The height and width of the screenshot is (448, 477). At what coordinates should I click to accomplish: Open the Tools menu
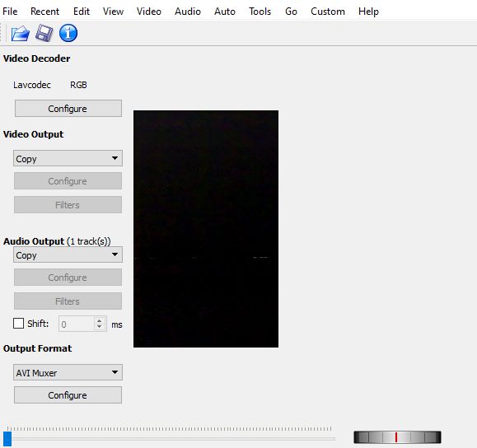(260, 12)
